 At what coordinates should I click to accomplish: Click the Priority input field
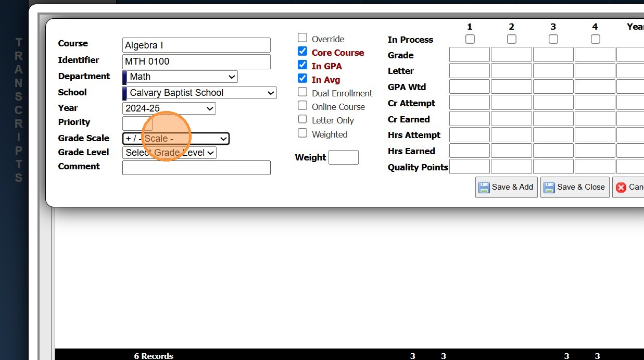coord(137,123)
